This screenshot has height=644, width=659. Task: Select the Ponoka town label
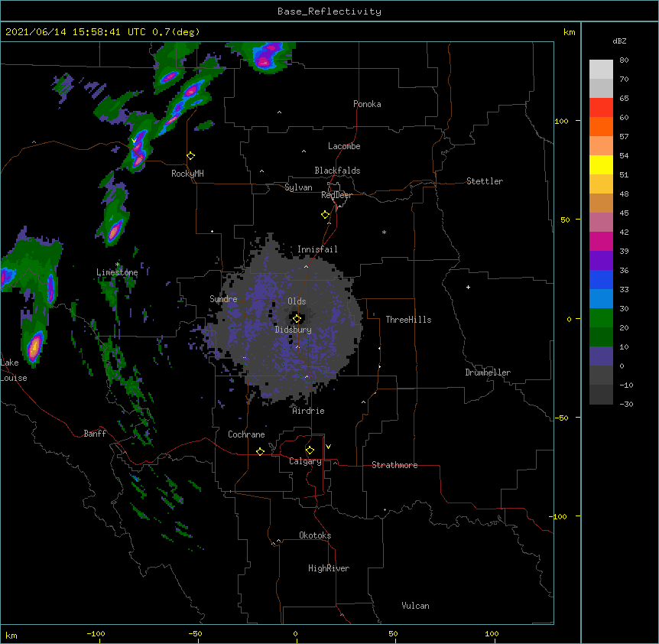pos(367,104)
